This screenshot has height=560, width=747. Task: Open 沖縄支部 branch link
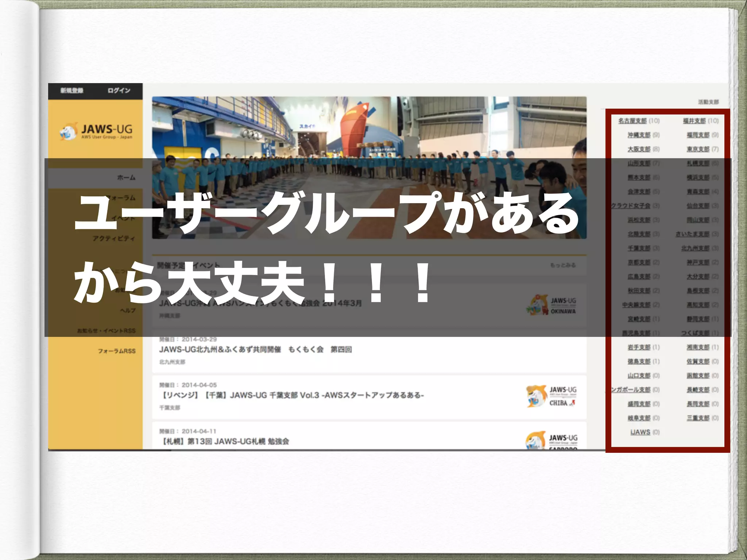pyautogui.click(x=639, y=135)
